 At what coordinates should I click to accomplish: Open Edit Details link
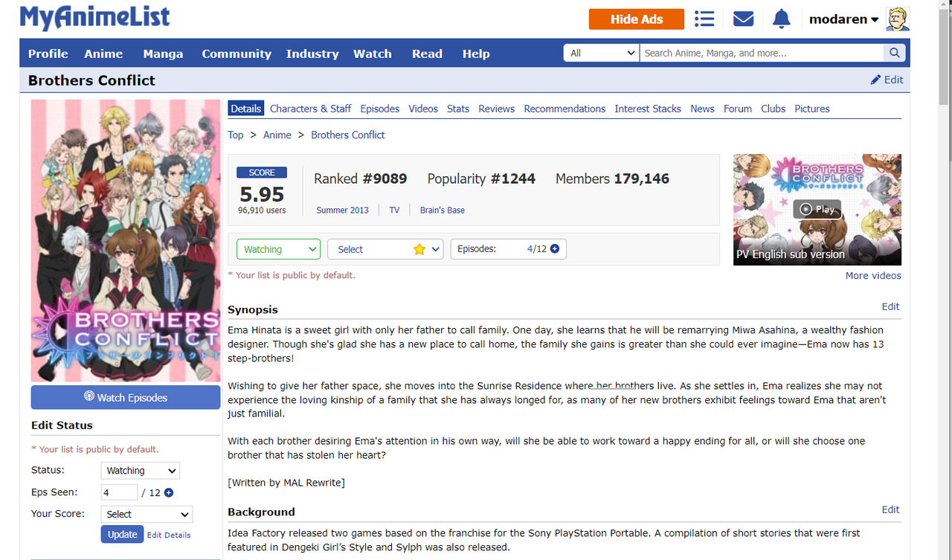pos(169,535)
